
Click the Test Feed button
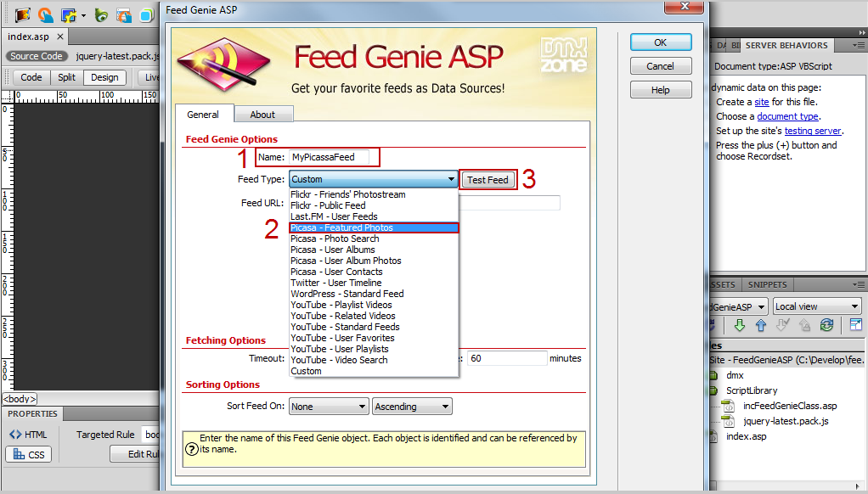point(488,180)
